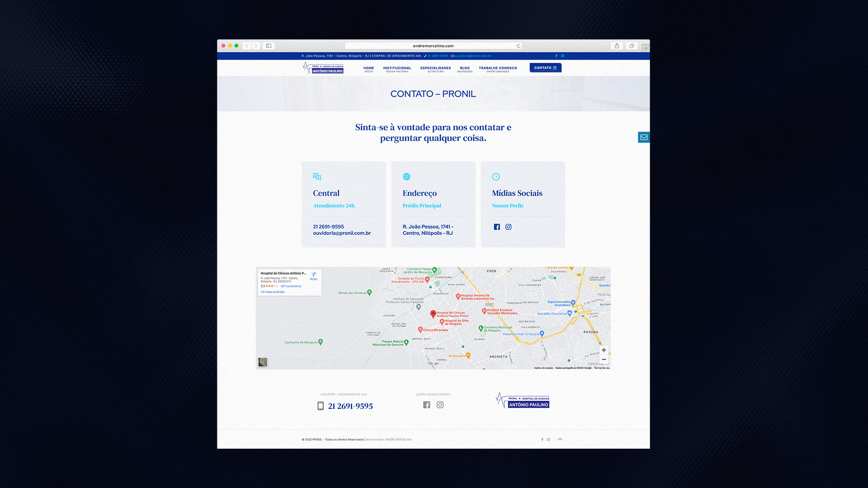Click McDonald's marker on map
Viewport: 868px width, 488px height.
[468, 356]
